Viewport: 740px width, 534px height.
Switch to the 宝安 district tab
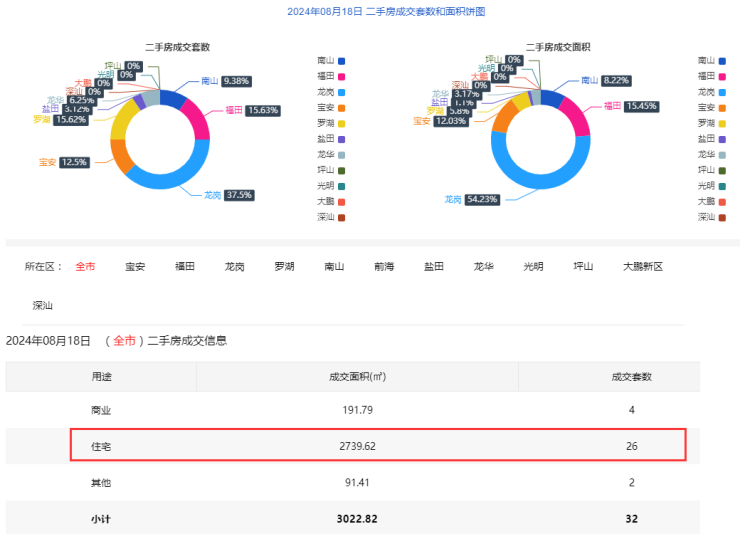pyautogui.click(x=135, y=267)
